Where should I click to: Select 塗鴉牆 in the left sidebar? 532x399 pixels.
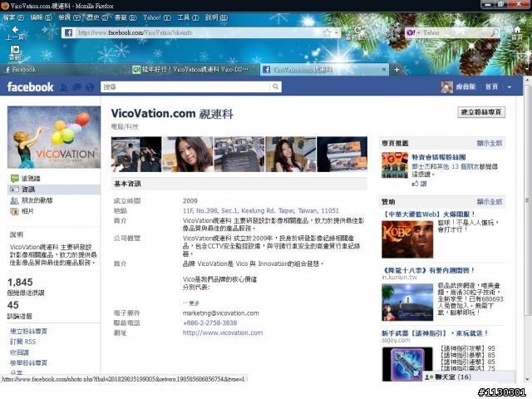pyautogui.click(x=31, y=178)
